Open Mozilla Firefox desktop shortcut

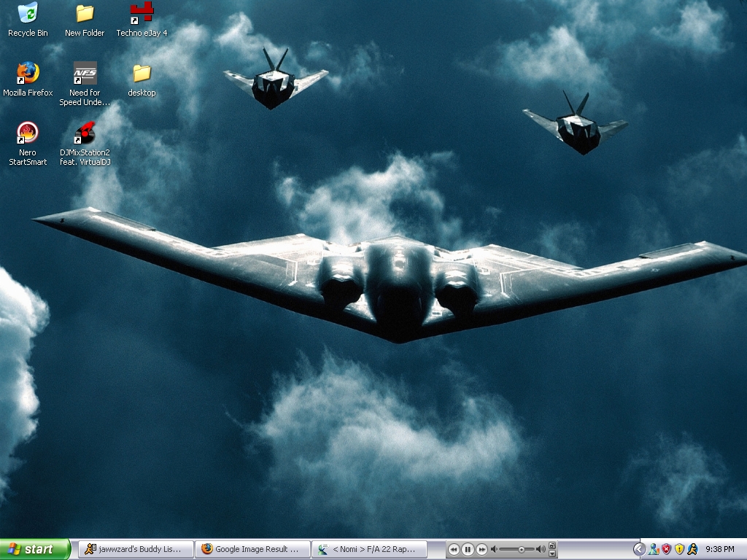point(28,73)
